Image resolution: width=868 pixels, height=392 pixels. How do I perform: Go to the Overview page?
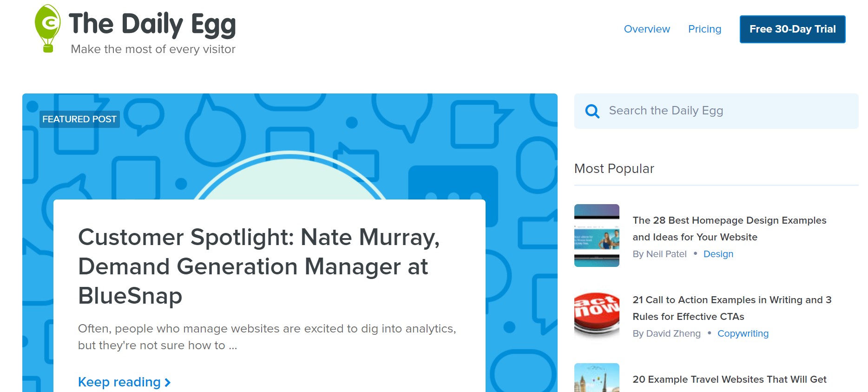point(646,29)
